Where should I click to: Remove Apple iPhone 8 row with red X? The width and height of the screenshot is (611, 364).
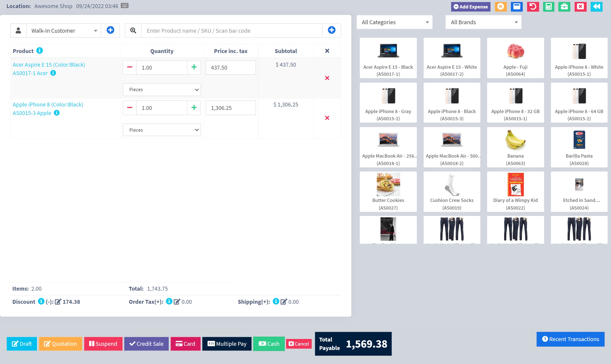327,118
